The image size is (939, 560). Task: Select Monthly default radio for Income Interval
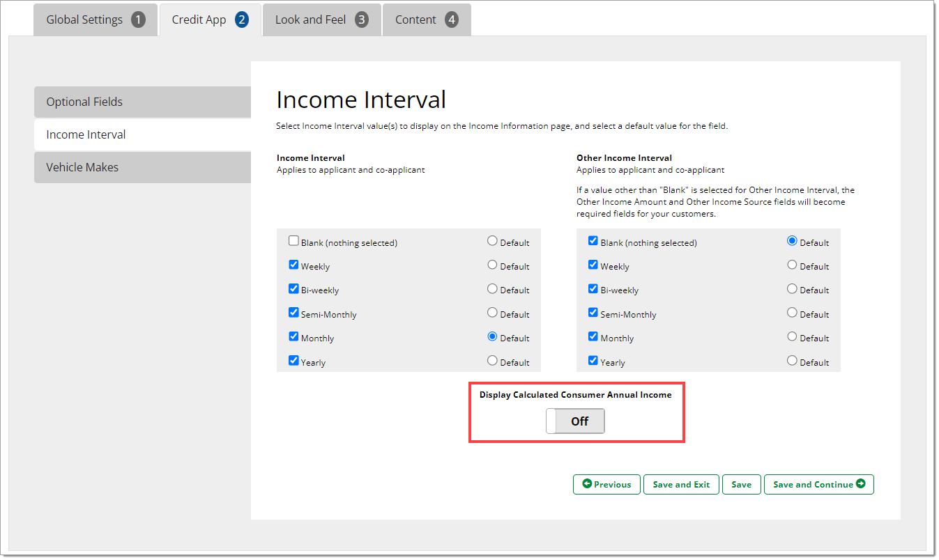(x=492, y=336)
